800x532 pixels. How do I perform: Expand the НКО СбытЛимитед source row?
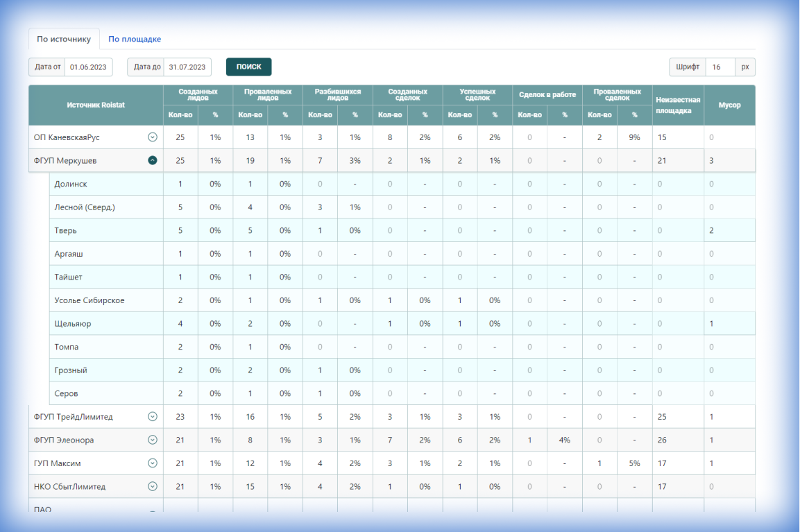click(x=151, y=486)
